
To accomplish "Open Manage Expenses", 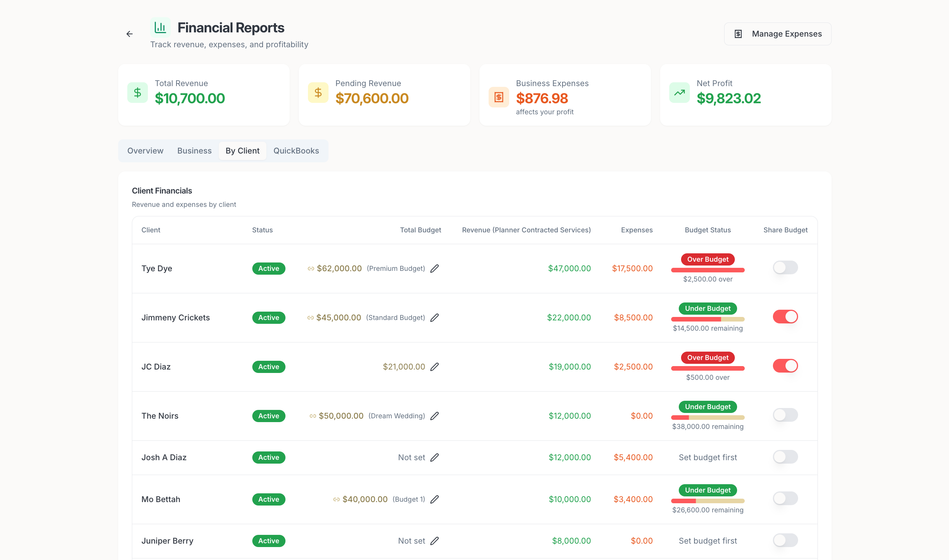I will pos(777,34).
